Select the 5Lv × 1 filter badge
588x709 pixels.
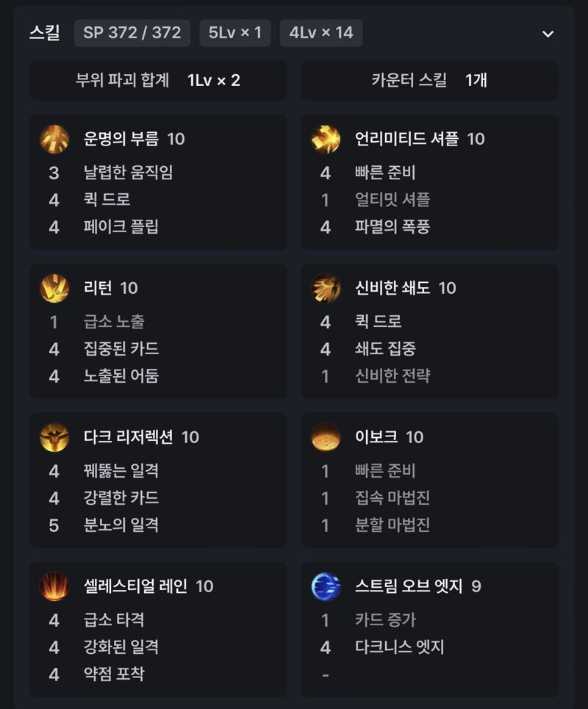[234, 33]
